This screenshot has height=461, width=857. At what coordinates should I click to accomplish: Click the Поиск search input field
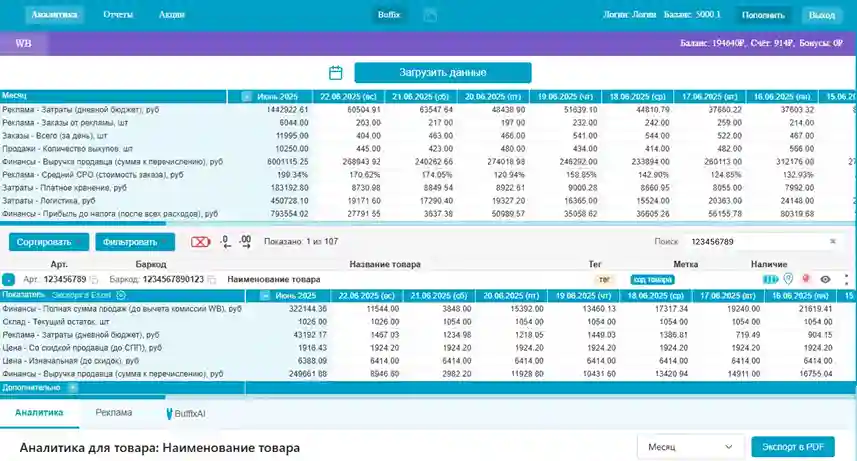click(x=750, y=242)
